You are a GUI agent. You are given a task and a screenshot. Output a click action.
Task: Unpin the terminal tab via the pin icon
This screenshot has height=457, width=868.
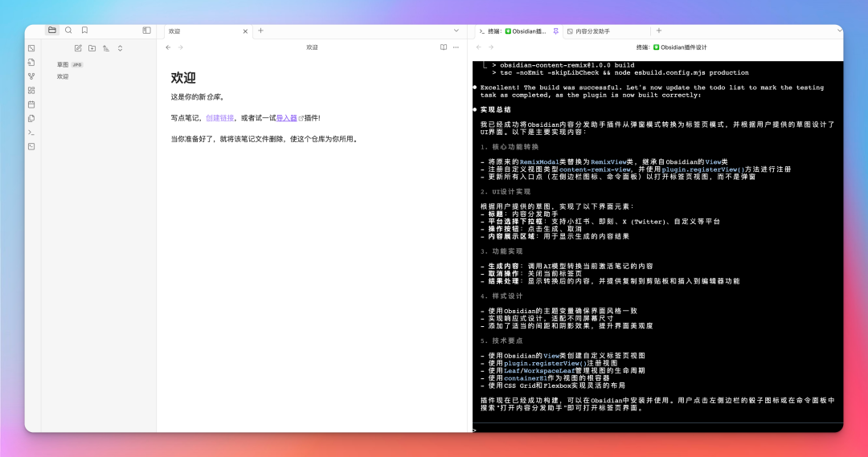point(556,31)
